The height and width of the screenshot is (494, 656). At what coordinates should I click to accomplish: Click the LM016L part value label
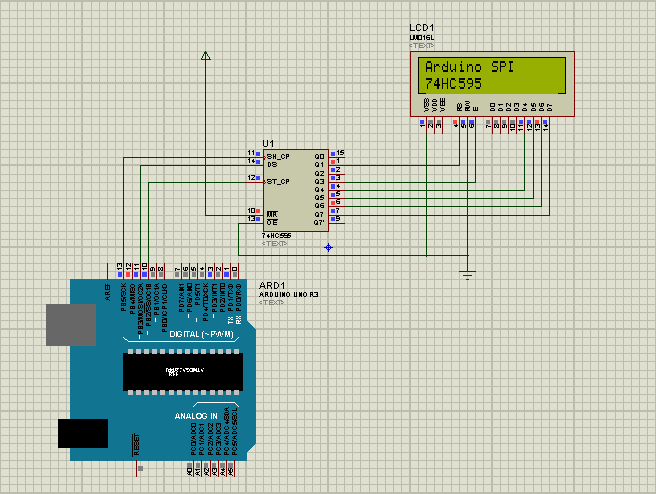422,38
